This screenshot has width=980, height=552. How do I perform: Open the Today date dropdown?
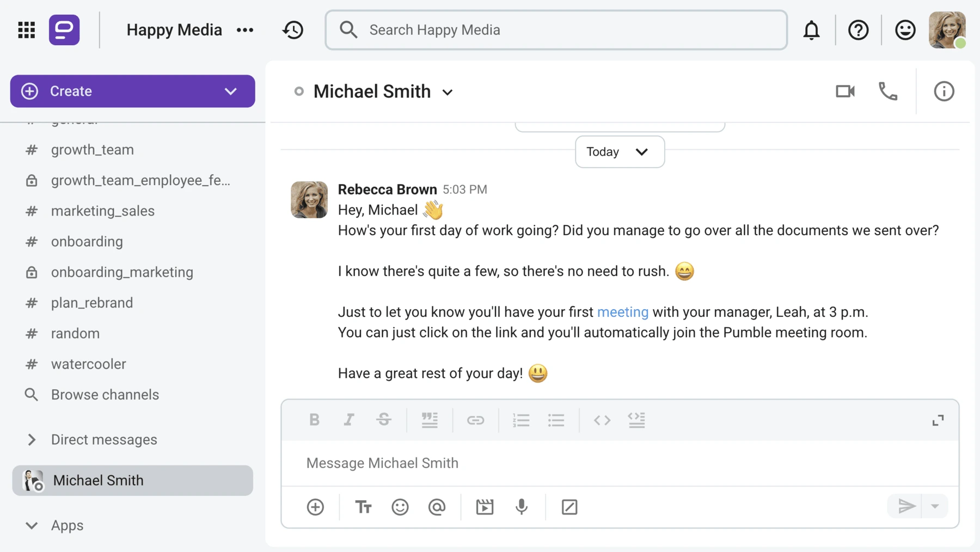(620, 151)
